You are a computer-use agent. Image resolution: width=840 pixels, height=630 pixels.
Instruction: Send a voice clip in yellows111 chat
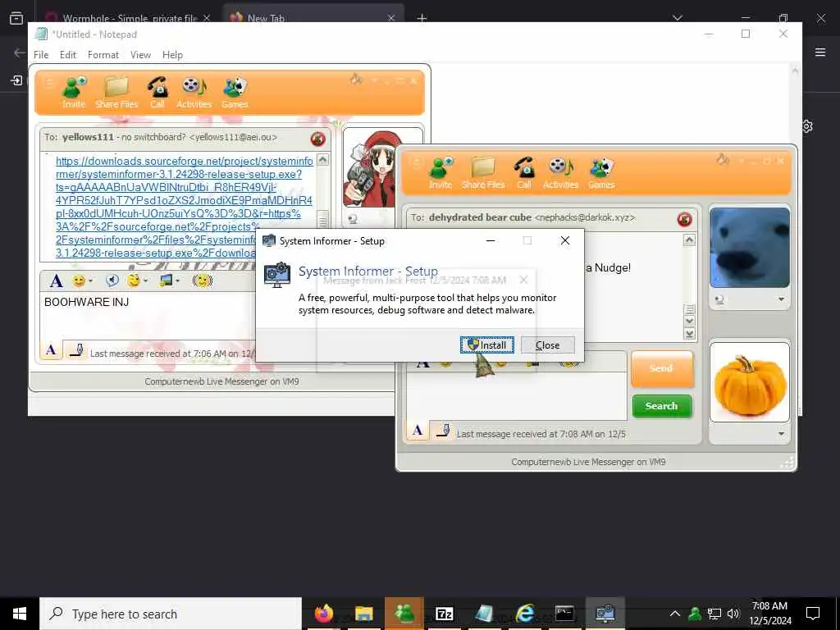coord(112,281)
